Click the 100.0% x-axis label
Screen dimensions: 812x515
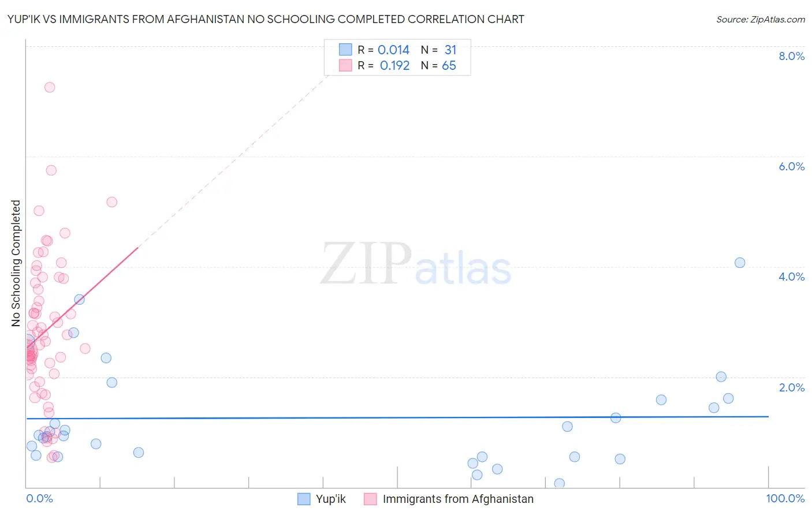click(x=785, y=498)
